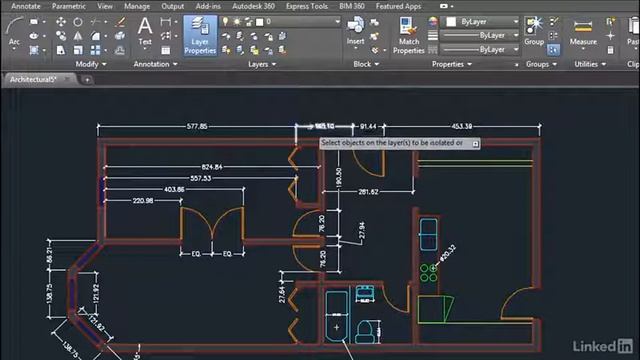
Task: Open the Output ribbon tab
Action: click(172, 6)
